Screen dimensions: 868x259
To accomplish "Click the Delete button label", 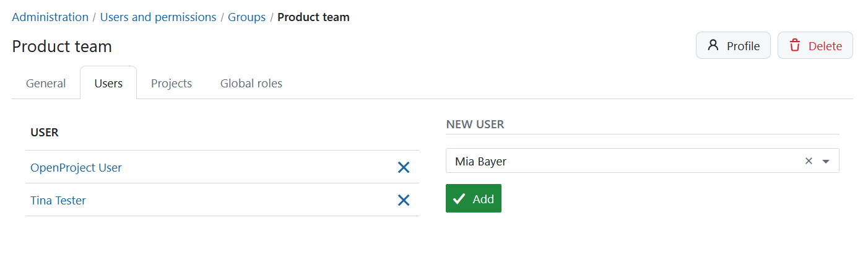I will pyautogui.click(x=825, y=46).
